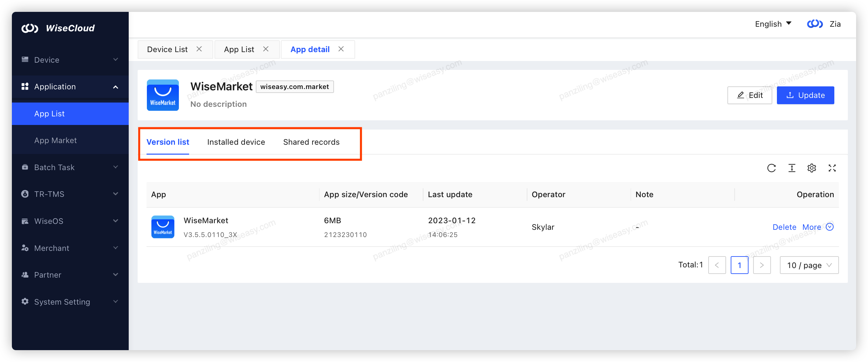Switch to the Installed device tab
This screenshot has width=868, height=362.
[236, 142]
